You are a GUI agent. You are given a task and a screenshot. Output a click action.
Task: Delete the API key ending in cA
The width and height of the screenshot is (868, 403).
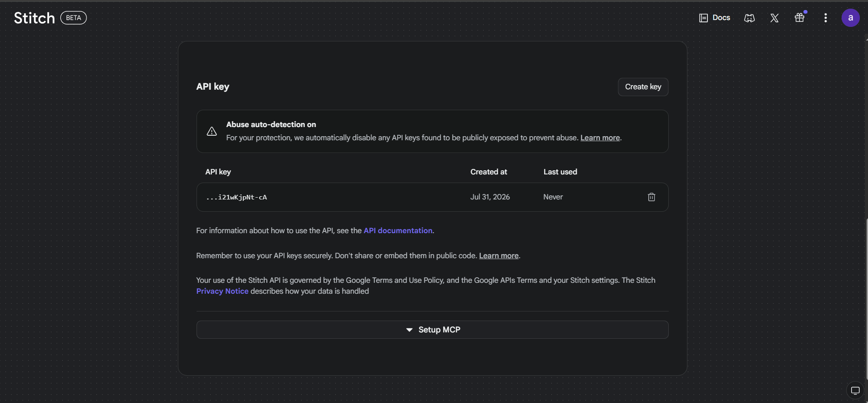651,197
